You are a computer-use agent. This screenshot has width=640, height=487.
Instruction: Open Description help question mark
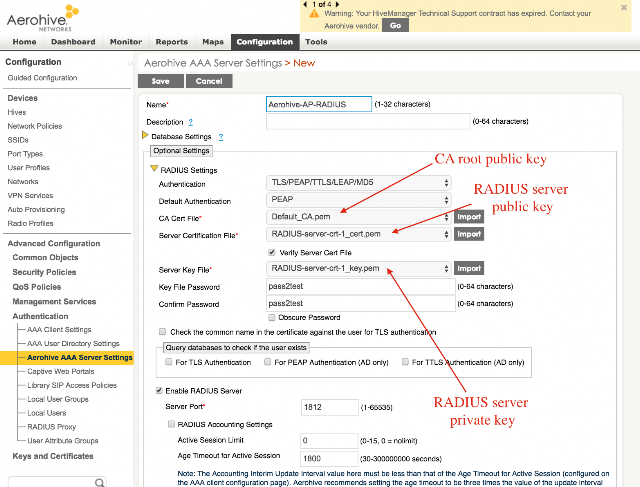(190, 122)
